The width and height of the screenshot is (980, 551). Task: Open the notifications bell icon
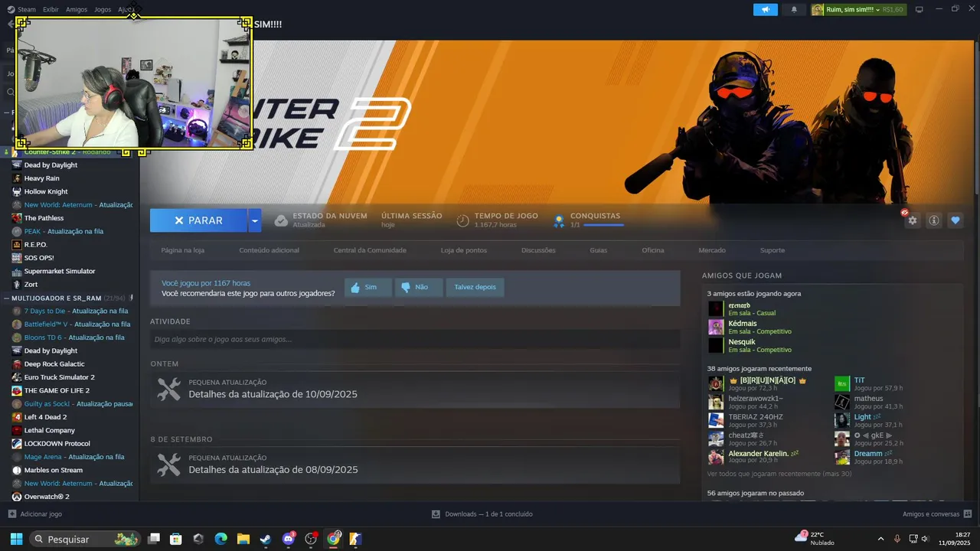pyautogui.click(x=794, y=9)
